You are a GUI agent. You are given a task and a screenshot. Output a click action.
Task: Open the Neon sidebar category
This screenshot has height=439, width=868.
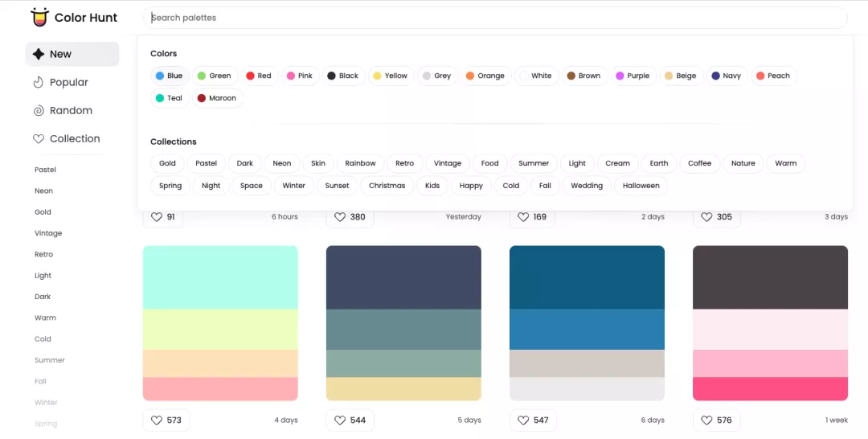43,191
